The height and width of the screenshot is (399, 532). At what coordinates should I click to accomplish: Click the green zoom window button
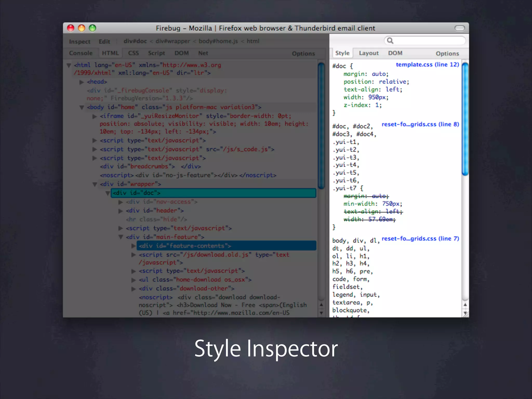[x=92, y=28]
